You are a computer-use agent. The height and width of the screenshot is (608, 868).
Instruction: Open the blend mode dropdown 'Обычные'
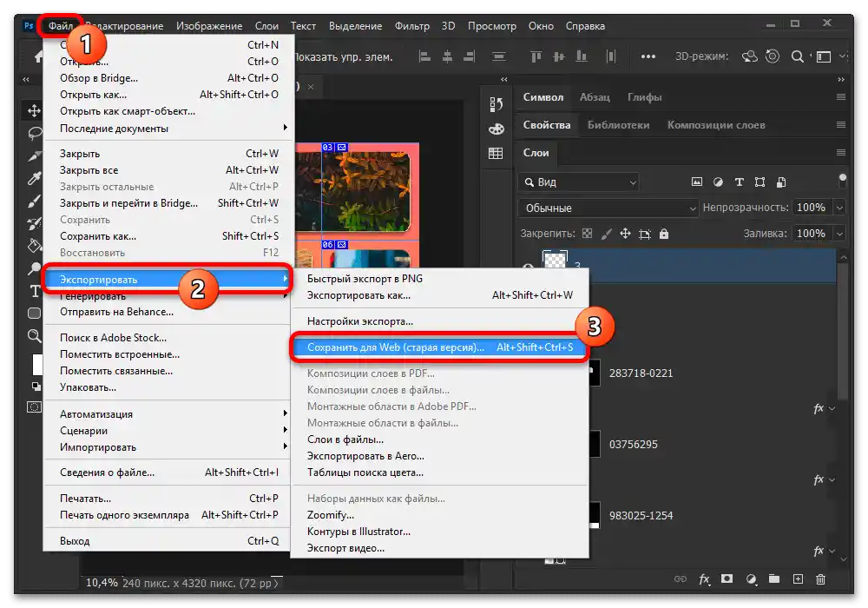(608, 208)
